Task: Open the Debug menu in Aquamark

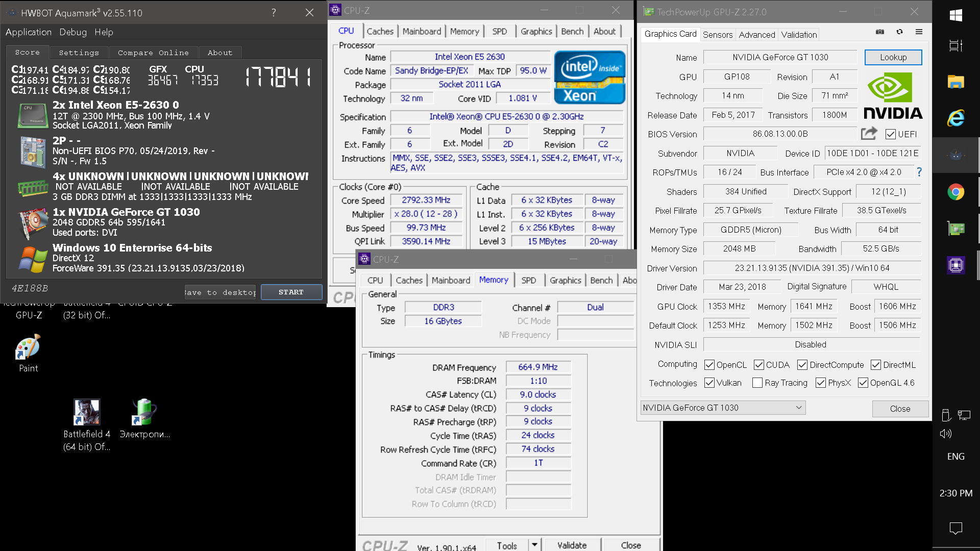Action: point(73,32)
